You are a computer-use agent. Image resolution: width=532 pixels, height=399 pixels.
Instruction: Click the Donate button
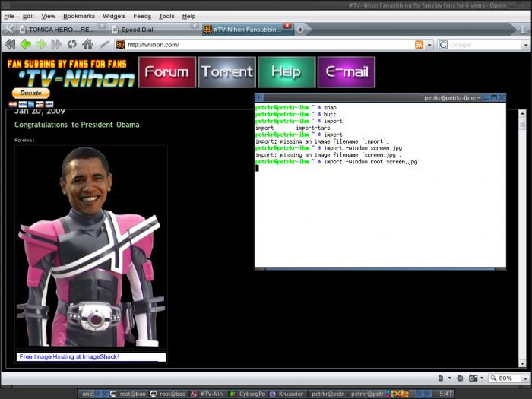(x=31, y=93)
